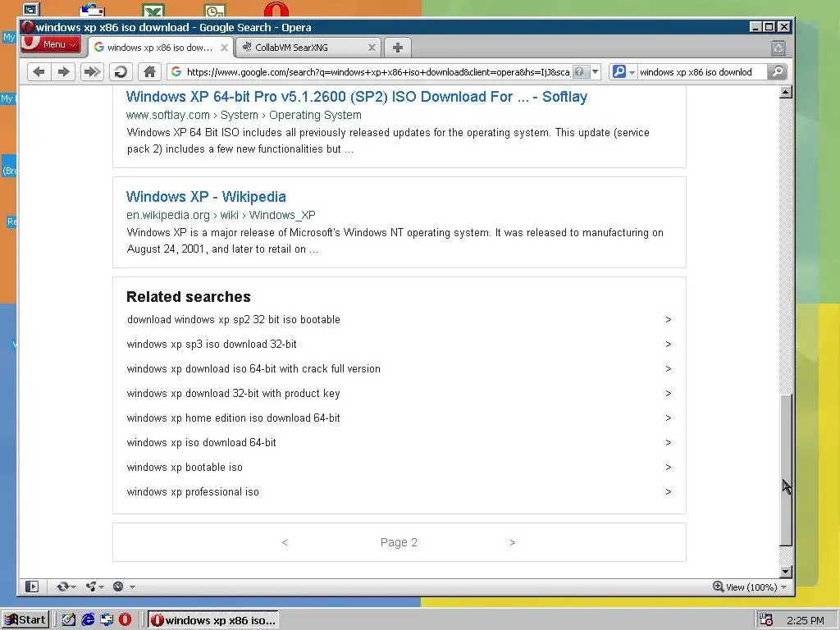This screenshot has width=840, height=630.
Task: Open the Opera Unite status icon
Action: click(x=91, y=587)
